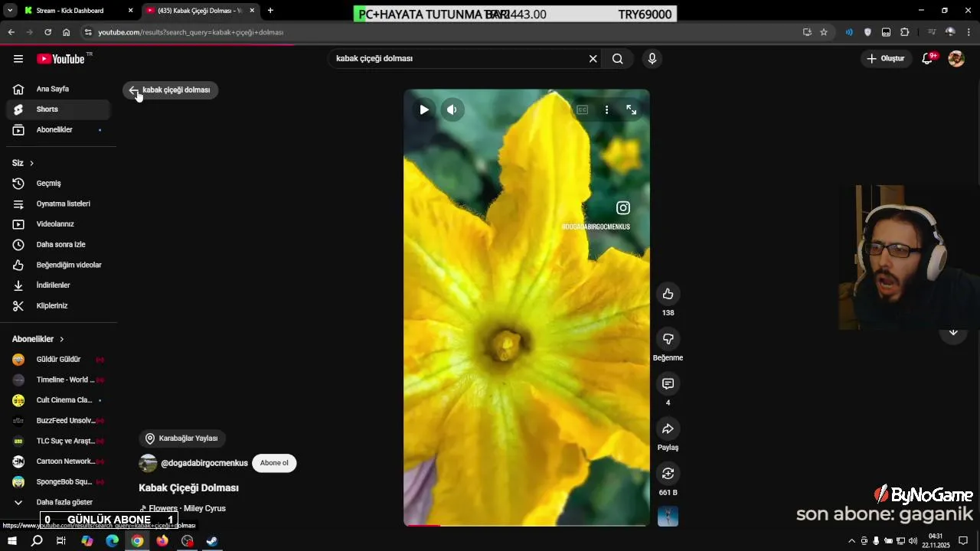
Task: Open the tab search dropdown arrow
Action: coord(10,11)
